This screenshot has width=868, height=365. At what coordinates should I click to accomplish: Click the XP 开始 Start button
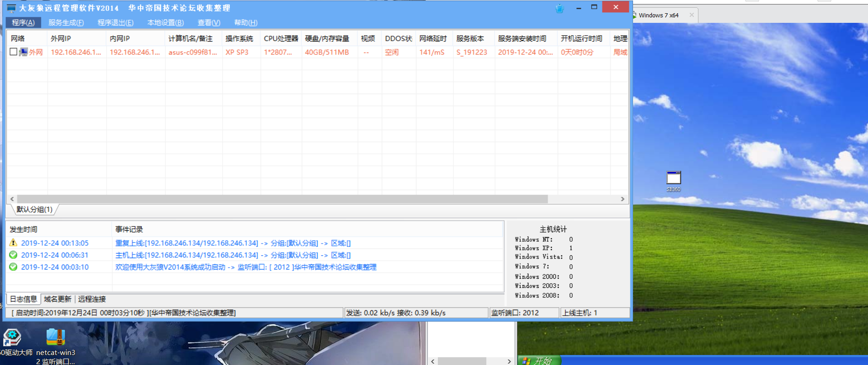pos(539,360)
